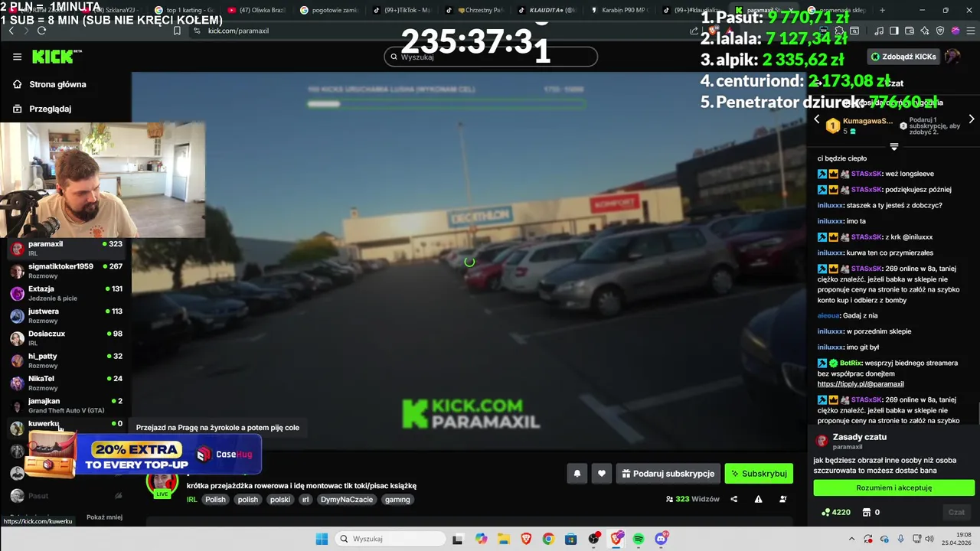Click the Wyszukaj search field on Kick
The width and height of the screenshot is (980, 551).
click(x=491, y=57)
